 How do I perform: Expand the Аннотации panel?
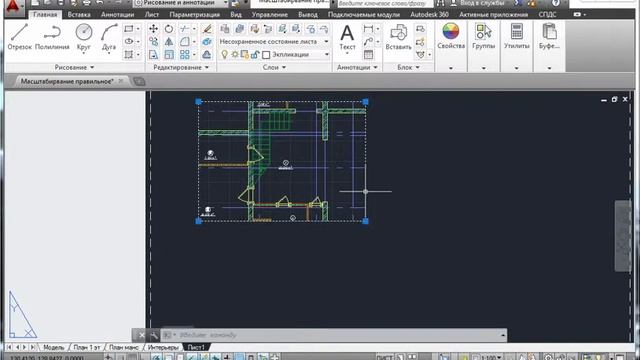(357, 67)
